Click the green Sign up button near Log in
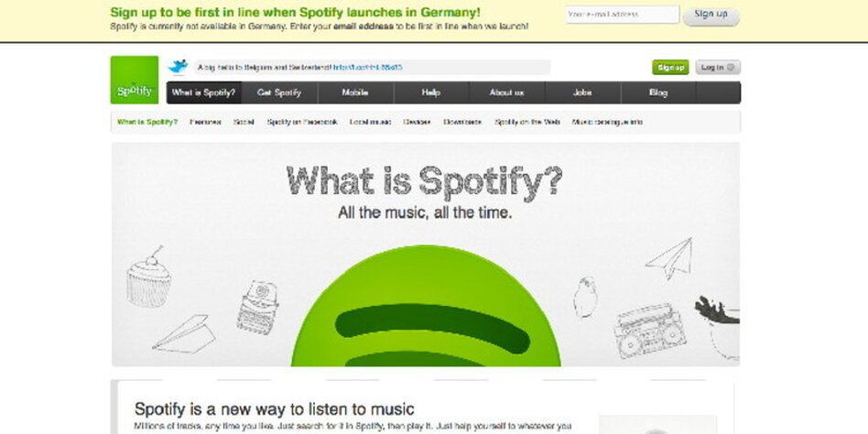This screenshot has height=434, width=868. pyautogui.click(x=670, y=68)
